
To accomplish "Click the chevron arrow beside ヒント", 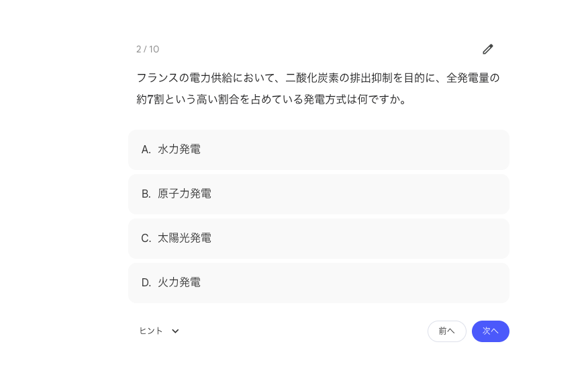I will 175,331.
